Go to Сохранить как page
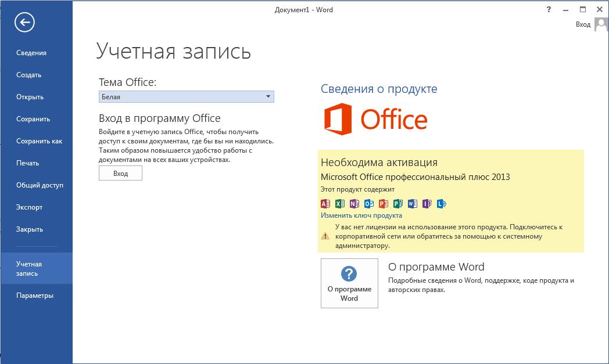 coord(39,141)
